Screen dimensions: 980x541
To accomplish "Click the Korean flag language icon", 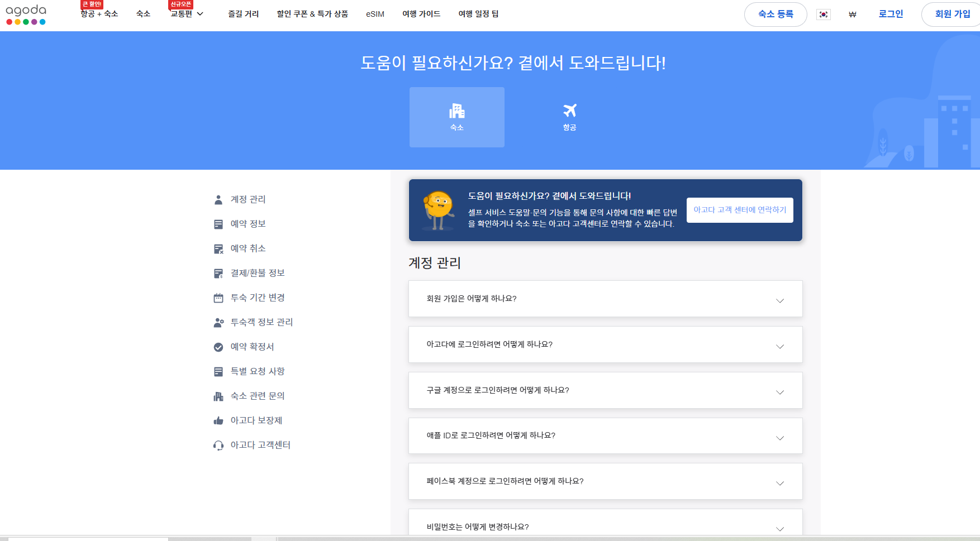I will pyautogui.click(x=824, y=15).
